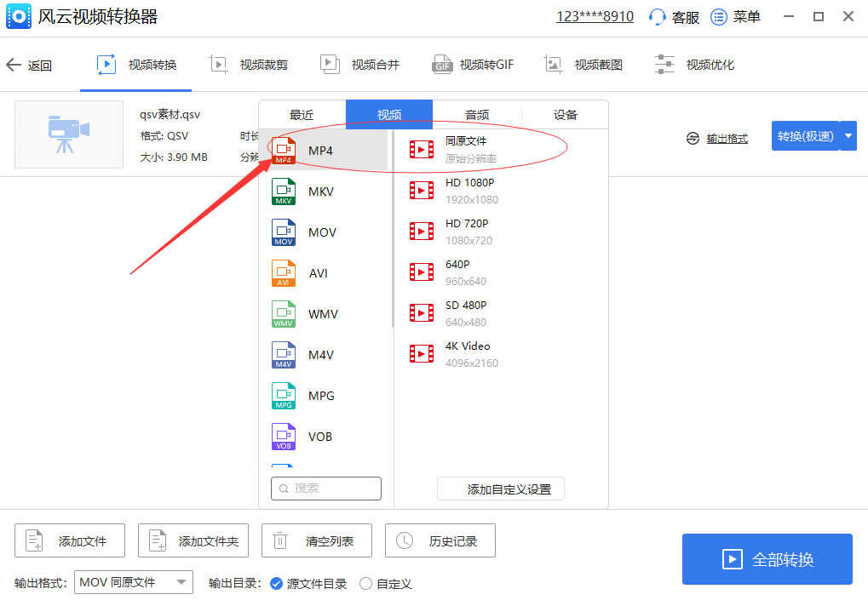
Task: Expand the 转换(极速) dropdown arrow
Action: click(848, 136)
